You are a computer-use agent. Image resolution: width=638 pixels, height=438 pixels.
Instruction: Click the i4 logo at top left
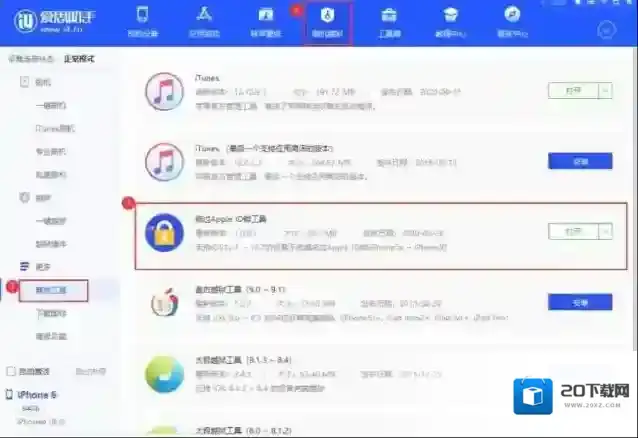pos(55,21)
